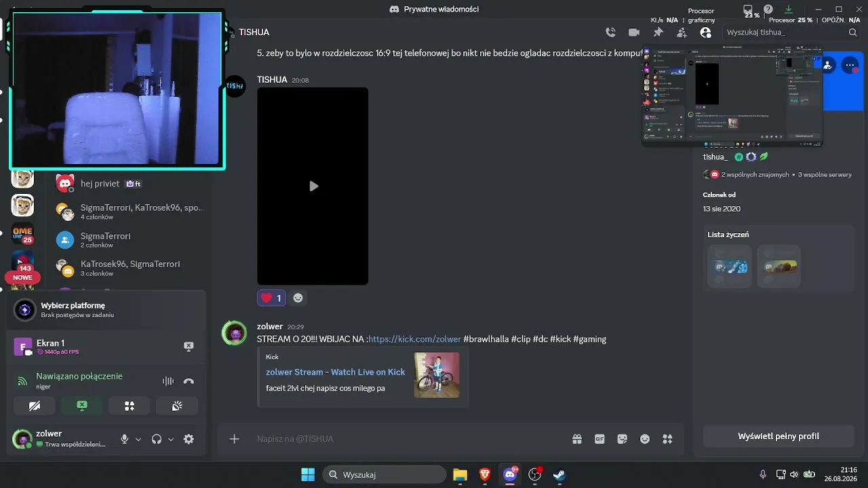Jump to new mentions with NOWE button
This screenshot has height=488, width=868.
22,277
